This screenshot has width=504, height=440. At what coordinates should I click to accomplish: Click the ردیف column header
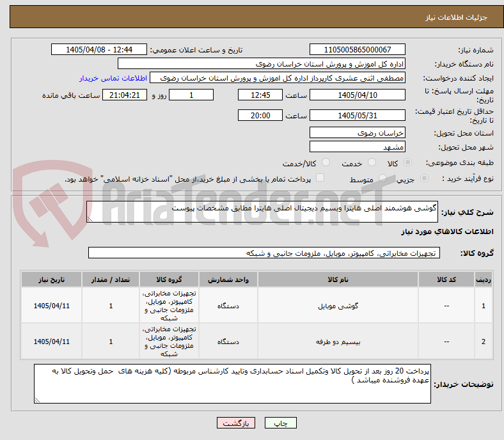point(484,279)
